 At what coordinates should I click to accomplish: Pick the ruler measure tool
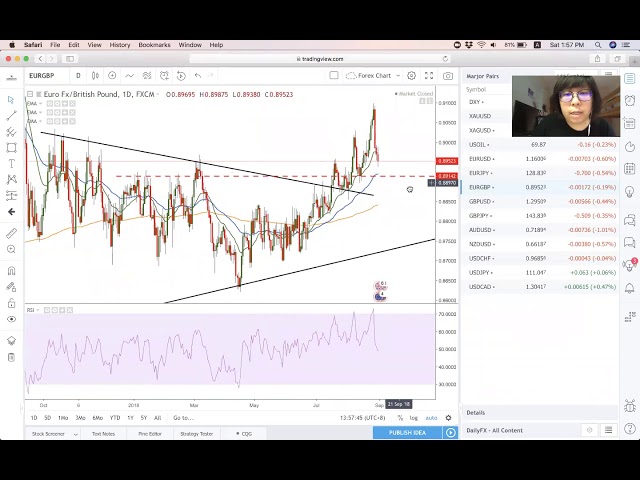point(11,233)
